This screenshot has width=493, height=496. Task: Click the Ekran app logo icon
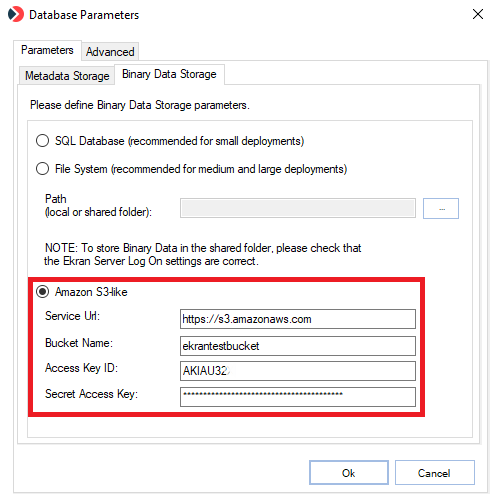coord(16,14)
